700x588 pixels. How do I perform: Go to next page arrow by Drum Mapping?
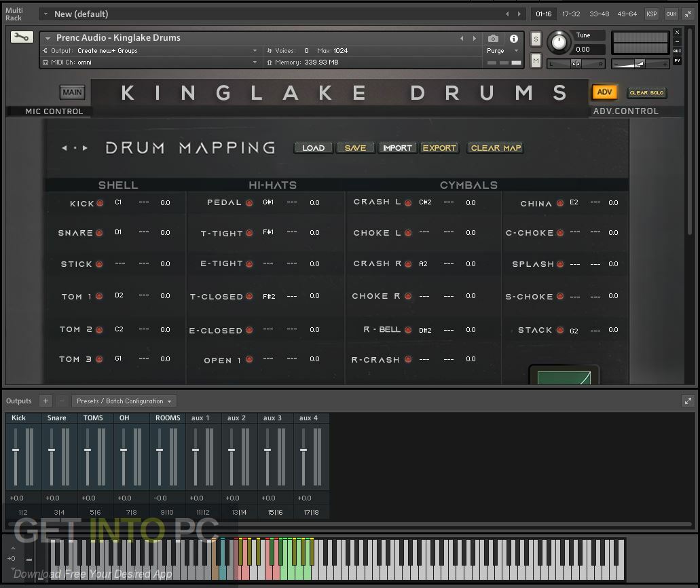85,148
